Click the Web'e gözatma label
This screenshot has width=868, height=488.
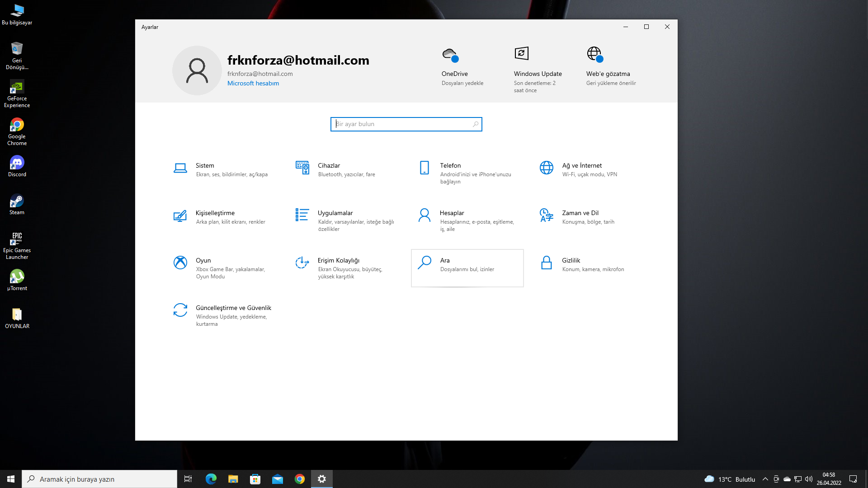point(608,74)
